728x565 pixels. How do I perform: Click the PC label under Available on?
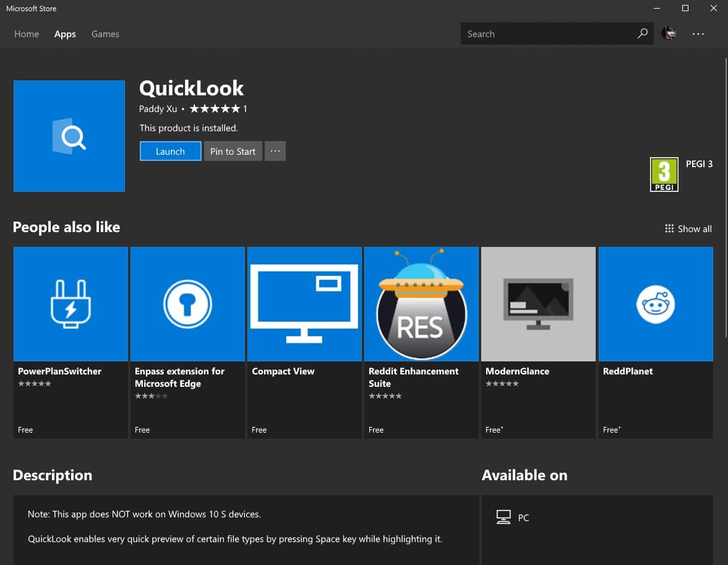[523, 517]
